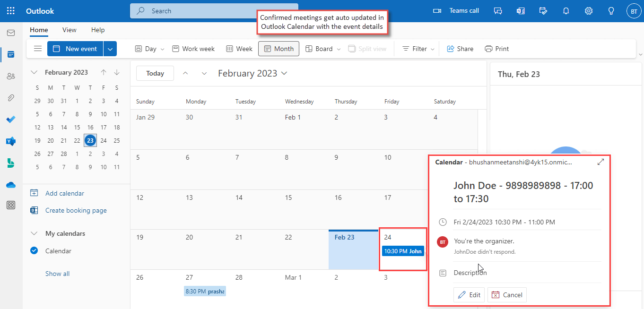Open the Bookings icon in sidebar

(11, 163)
